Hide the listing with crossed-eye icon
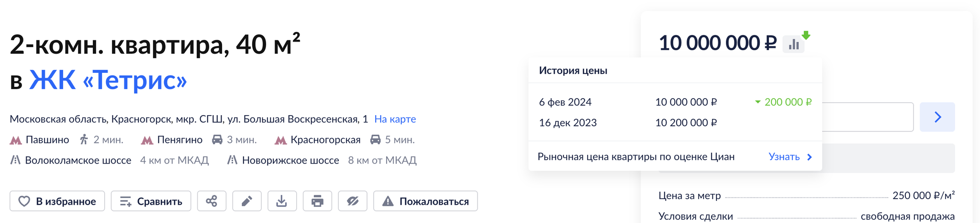This screenshot has width=980, height=223. [353, 201]
